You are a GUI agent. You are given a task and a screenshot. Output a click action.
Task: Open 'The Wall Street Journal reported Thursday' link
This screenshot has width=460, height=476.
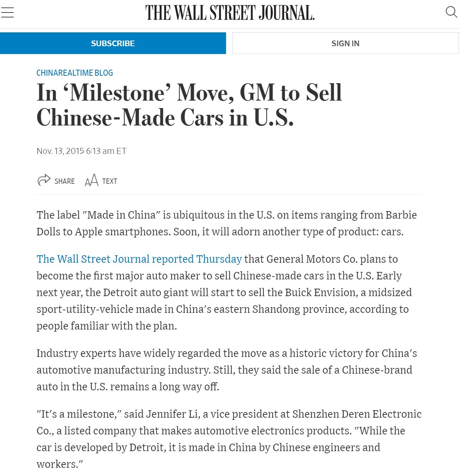pos(139,259)
